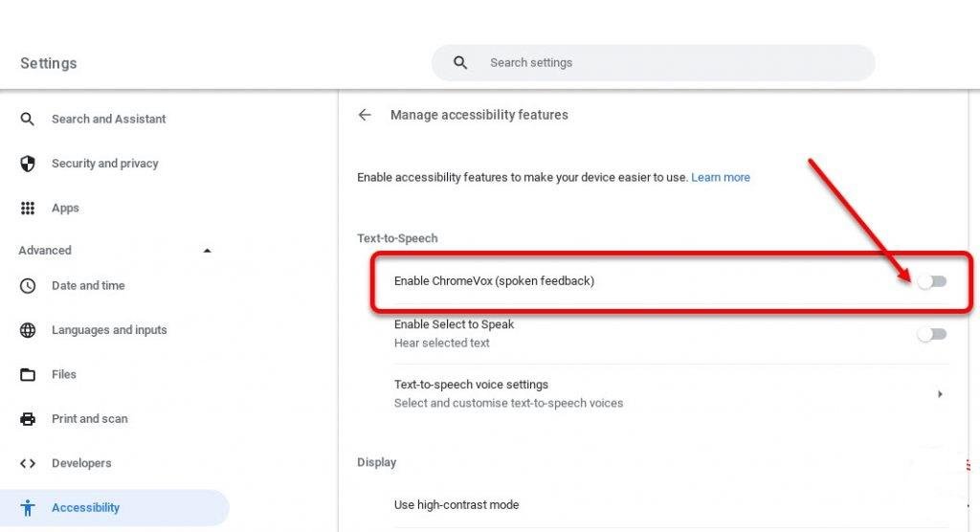The width and height of the screenshot is (980, 532).
Task: Select Security and privacy in sidebar
Action: coord(104,164)
